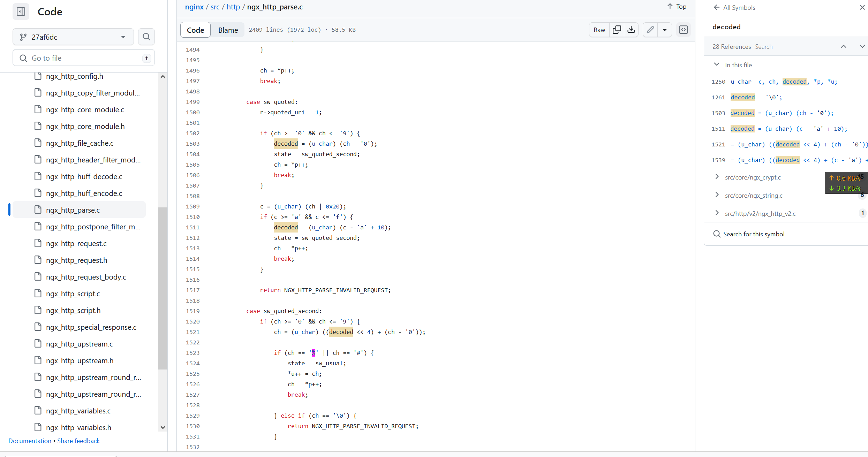This screenshot has width=868, height=457.
Task: Click the symbols panel toggle icon
Action: 684,30
